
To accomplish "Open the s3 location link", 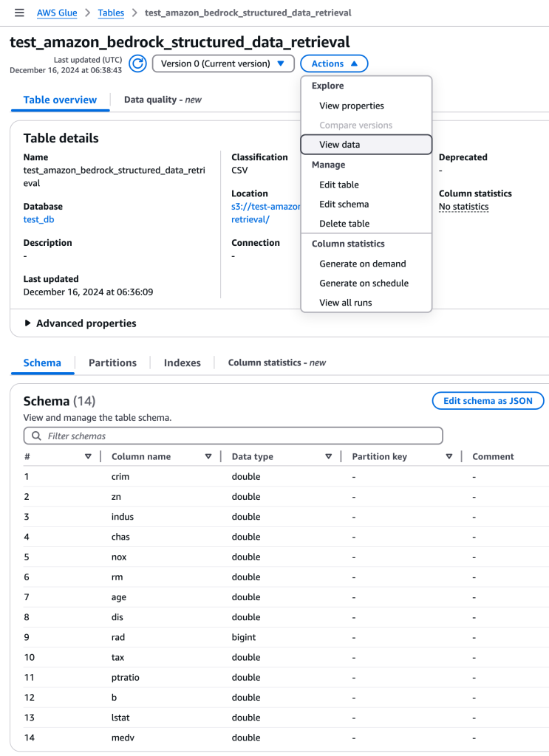I will click(x=266, y=213).
